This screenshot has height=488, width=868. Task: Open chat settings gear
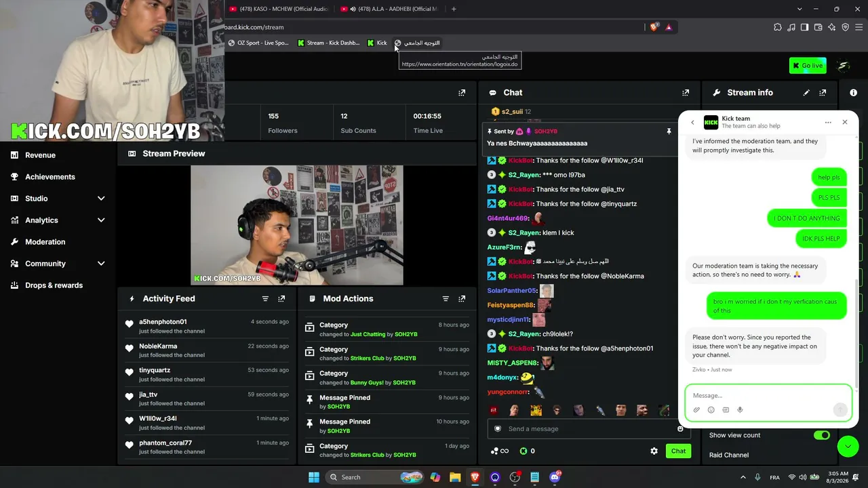click(654, 451)
